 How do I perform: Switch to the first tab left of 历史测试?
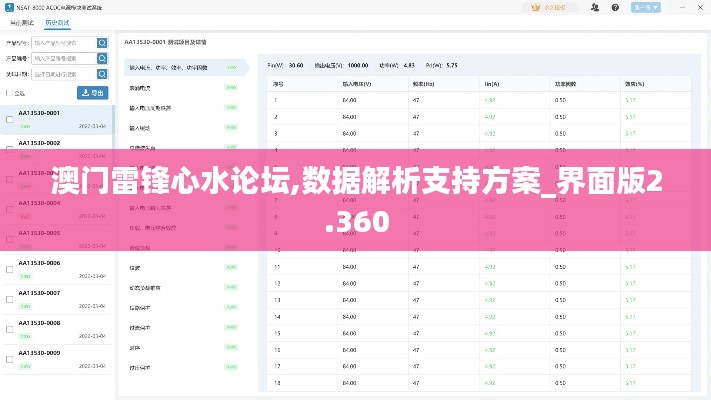[22, 23]
